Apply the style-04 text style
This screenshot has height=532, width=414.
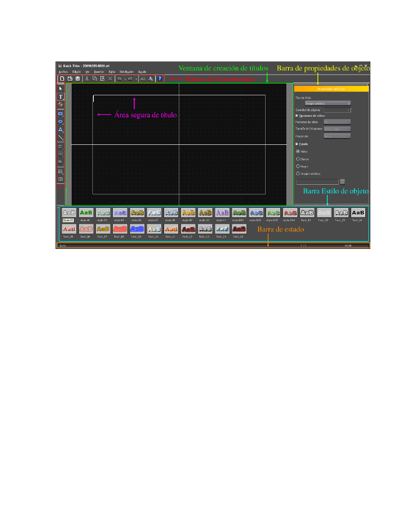point(120,212)
